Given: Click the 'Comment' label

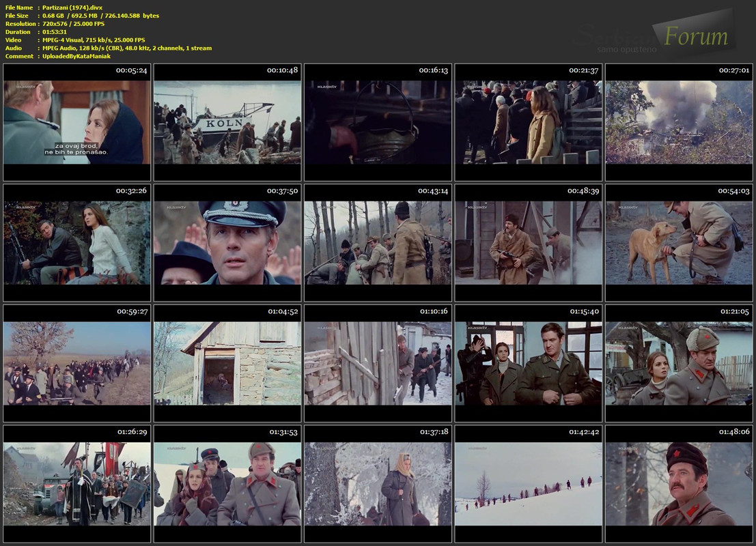Looking at the screenshot, I should (x=19, y=57).
